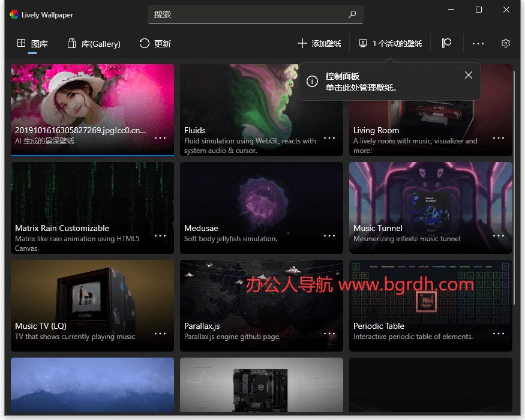Click the Add Wallpaper plus button

(x=319, y=43)
